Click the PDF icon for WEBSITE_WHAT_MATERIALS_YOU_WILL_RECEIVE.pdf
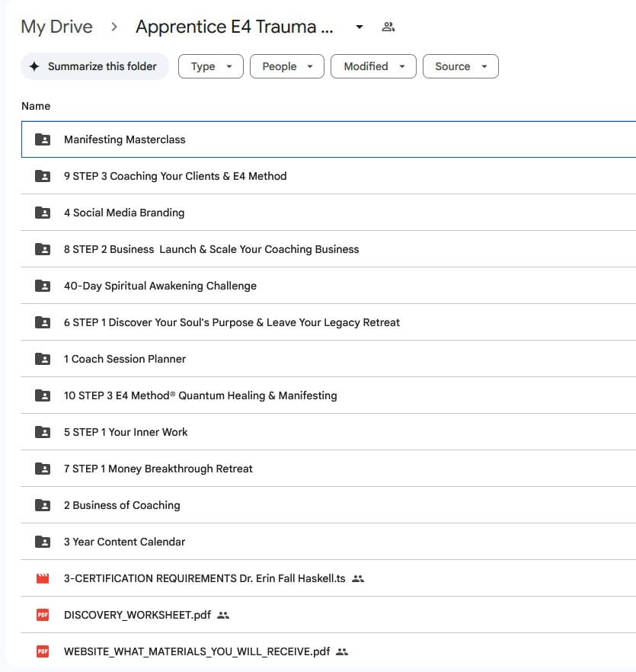Image resolution: width=636 pixels, height=672 pixels. coord(43,651)
